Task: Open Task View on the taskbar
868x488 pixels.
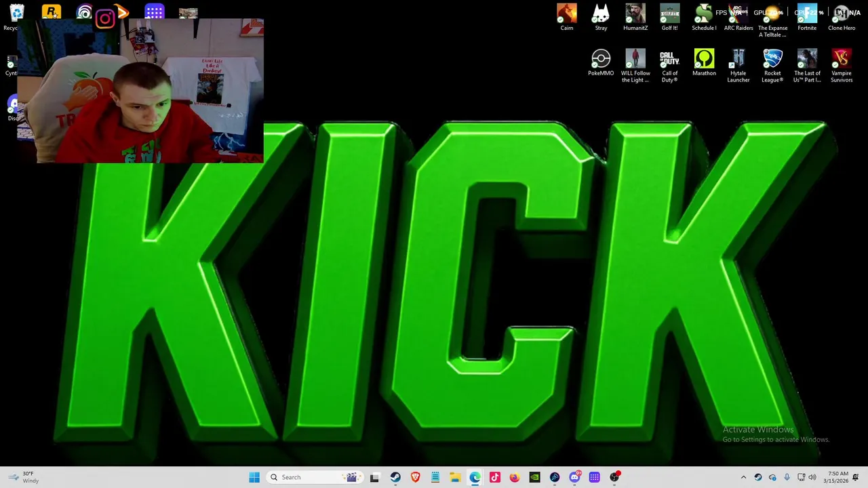Action: coord(374,477)
